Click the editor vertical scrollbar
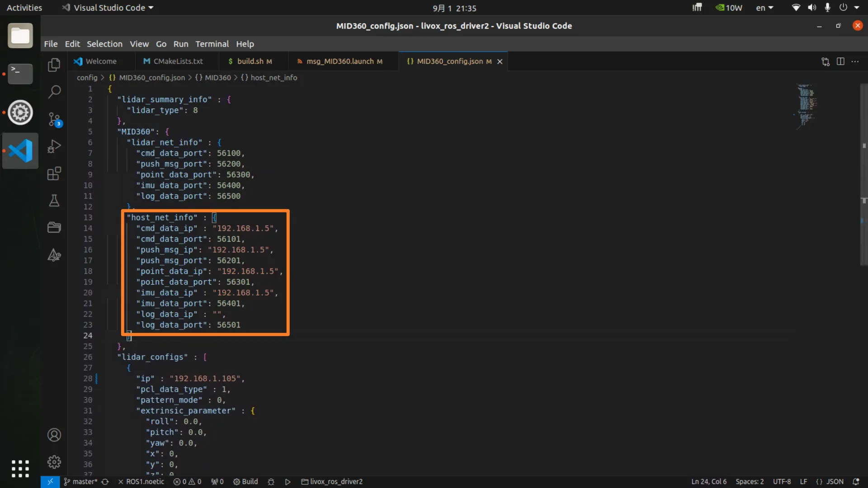Viewport: 868px width, 488px height. point(864,174)
